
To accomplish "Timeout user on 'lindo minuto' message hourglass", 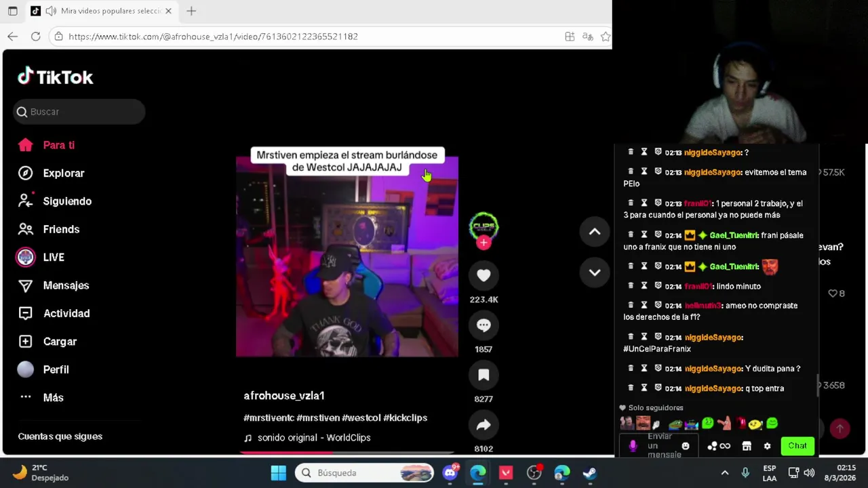I will pyautogui.click(x=644, y=285).
